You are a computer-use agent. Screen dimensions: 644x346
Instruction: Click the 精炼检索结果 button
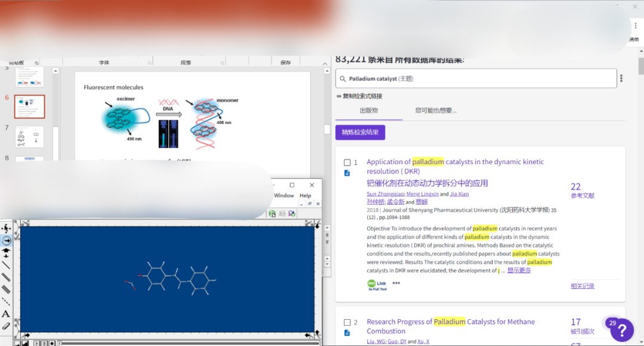click(360, 132)
